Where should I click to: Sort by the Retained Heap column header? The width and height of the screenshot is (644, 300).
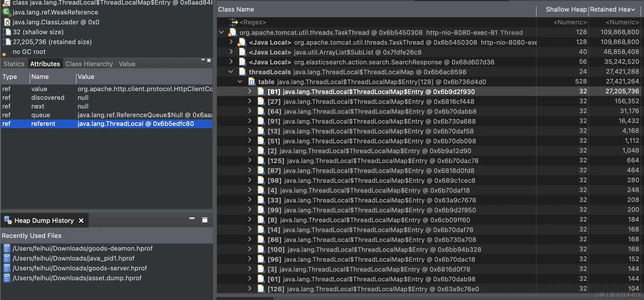click(x=614, y=10)
